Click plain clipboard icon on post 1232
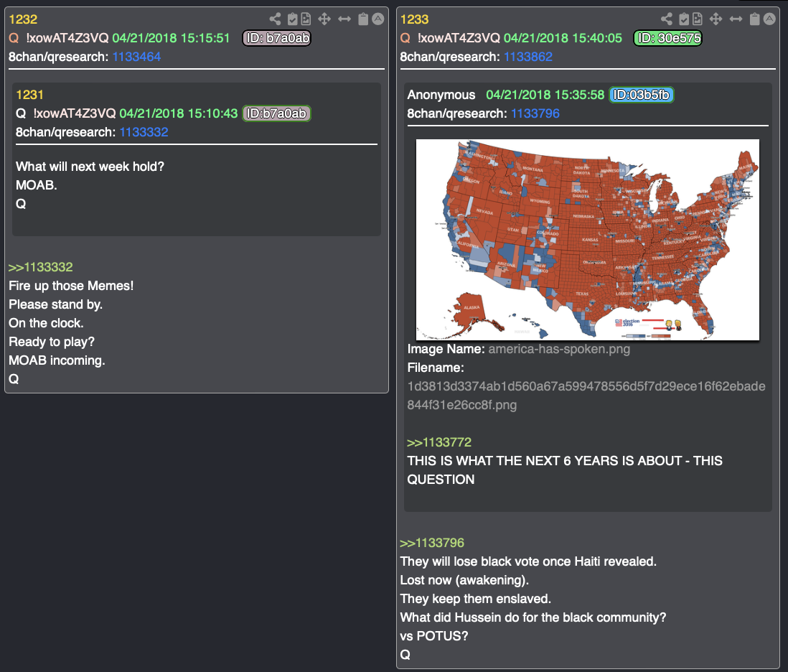 point(363,19)
